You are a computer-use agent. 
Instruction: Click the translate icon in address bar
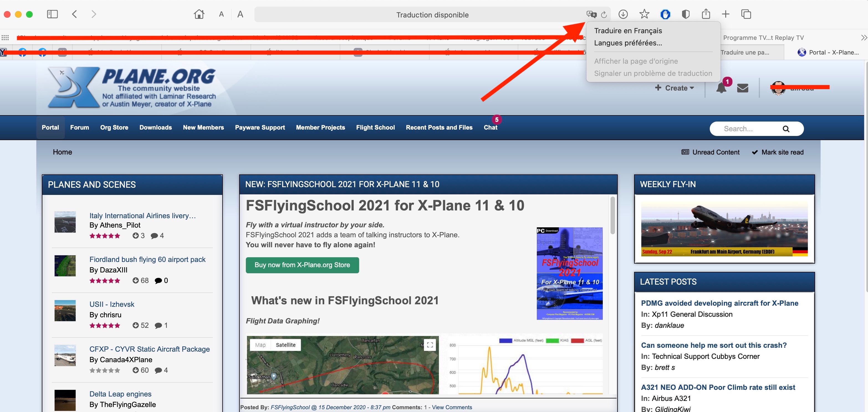[591, 14]
